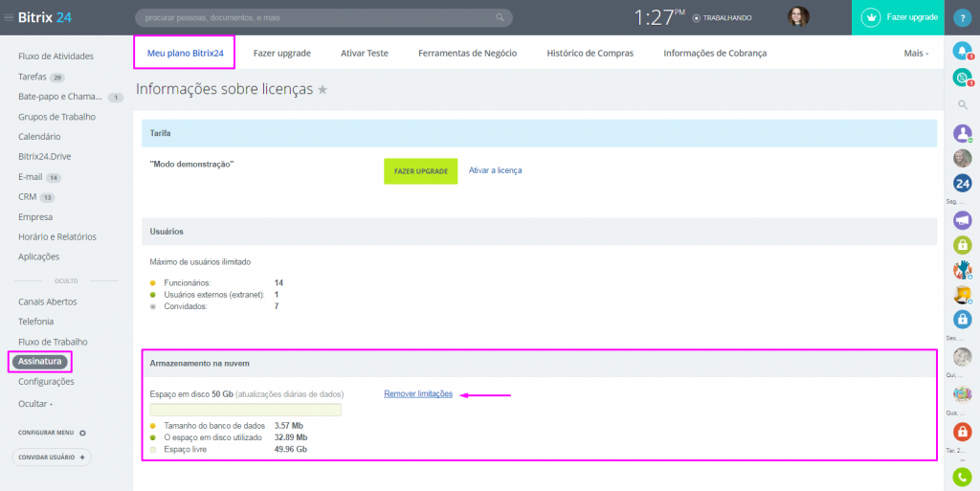Image resolution: width=980 pixels, height=491 pixels.
Task: Open E-mail in the left menu
Action: tap(30, 177)
